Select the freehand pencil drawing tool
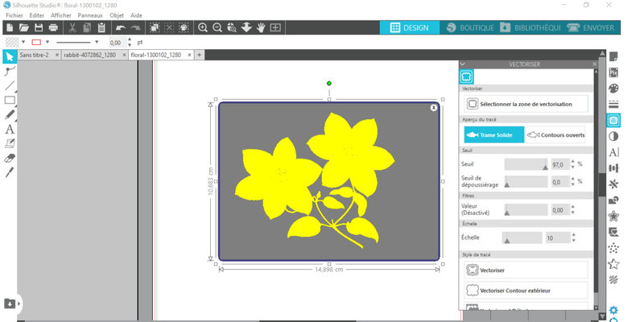Viewport: 644px width, 322px height. pos(10,114)
